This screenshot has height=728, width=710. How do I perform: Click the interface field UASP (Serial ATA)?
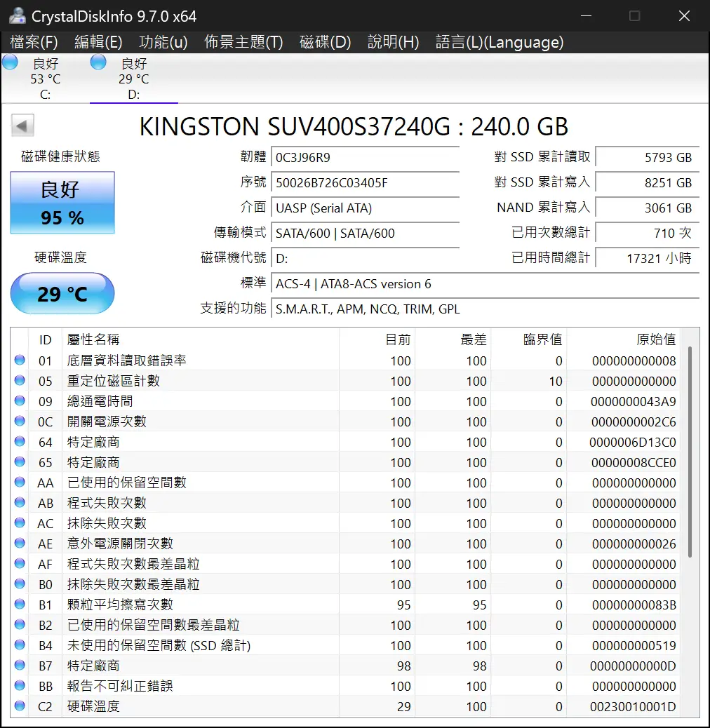click(366, 208)
